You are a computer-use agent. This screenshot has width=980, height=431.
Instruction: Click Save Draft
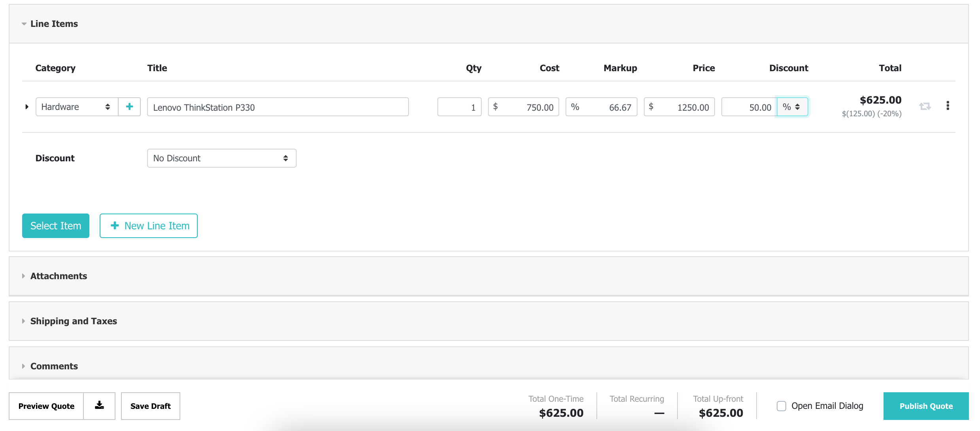point(151,406)
